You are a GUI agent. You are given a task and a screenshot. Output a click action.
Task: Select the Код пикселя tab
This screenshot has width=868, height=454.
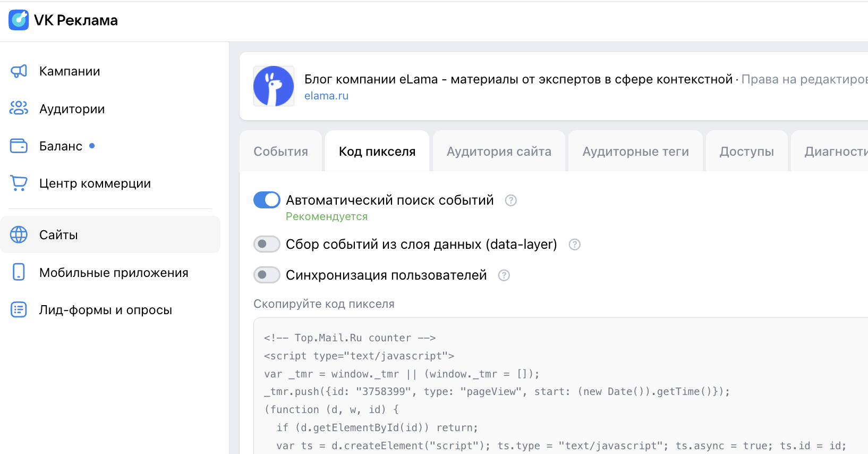377,152
